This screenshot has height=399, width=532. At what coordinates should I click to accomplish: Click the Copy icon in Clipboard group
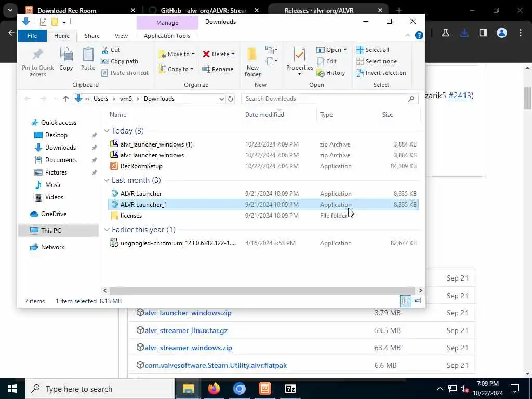click(66, 58)
